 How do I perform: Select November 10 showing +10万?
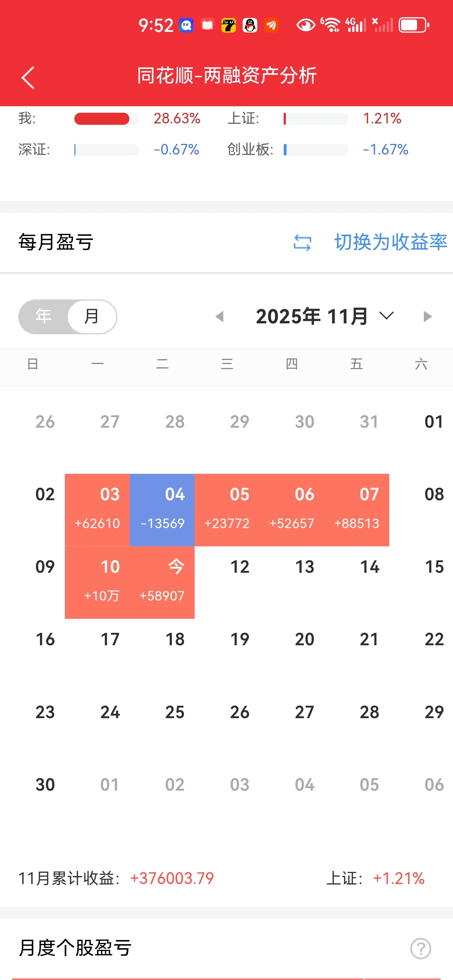click(97, 582)
